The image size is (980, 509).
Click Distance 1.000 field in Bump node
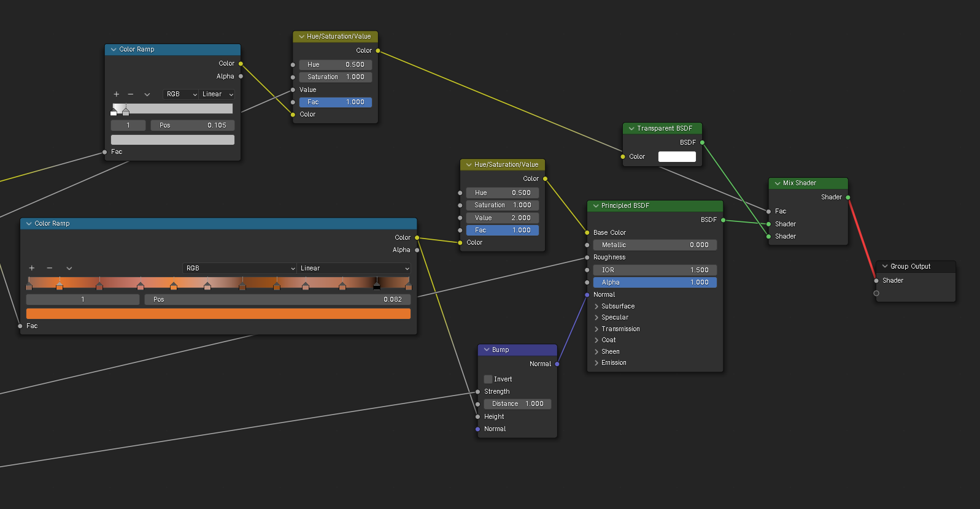[518, 404]
